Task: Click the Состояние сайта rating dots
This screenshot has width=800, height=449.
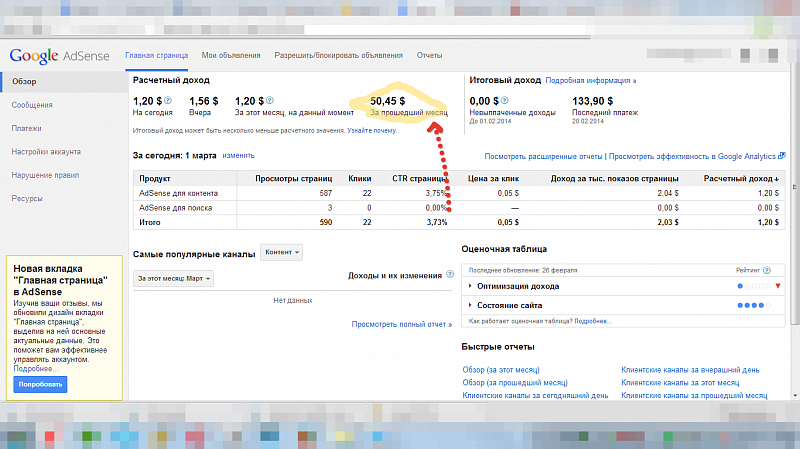Action: pos(754,305)
